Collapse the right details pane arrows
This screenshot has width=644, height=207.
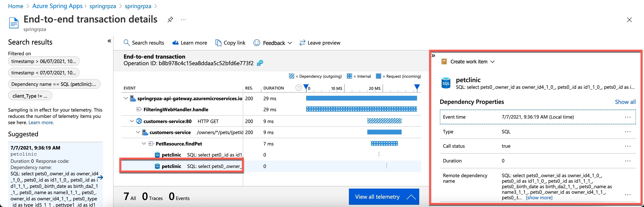point(433,55)
